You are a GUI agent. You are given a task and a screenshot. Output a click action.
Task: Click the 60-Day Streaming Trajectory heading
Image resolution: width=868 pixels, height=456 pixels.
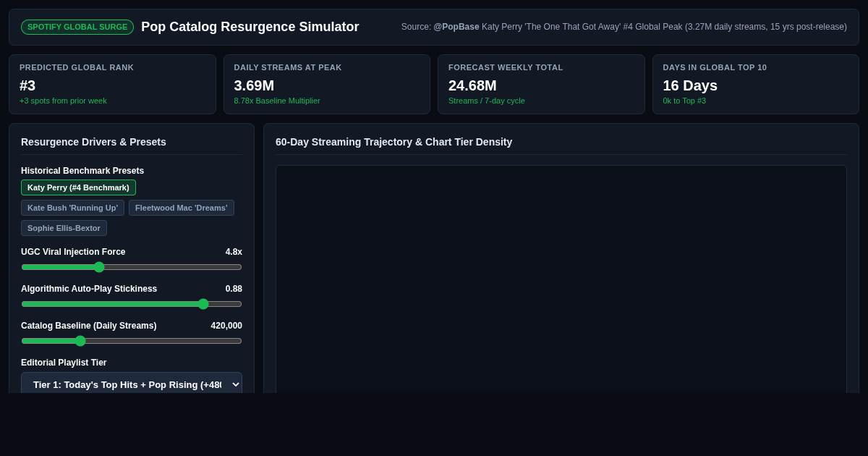pyautogui.click(x=393, y=142)
